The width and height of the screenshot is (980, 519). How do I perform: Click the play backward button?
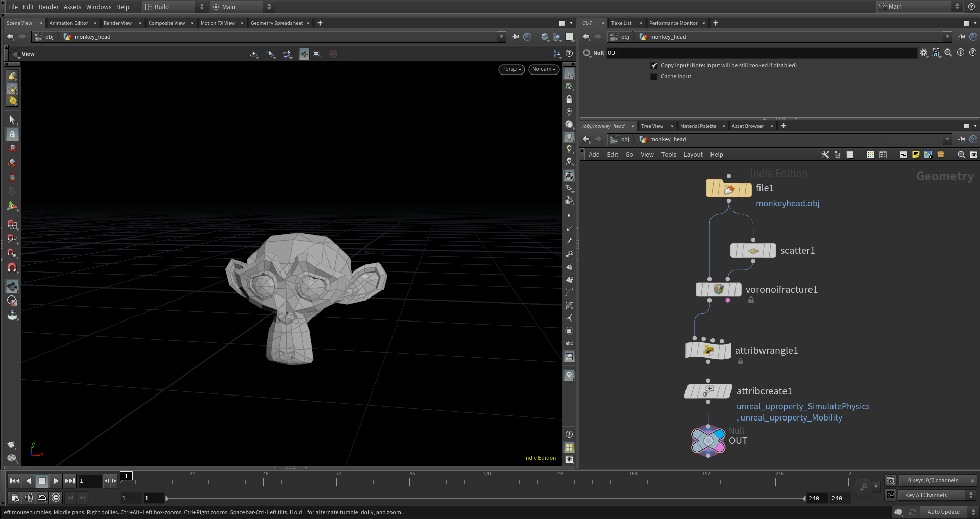(29, 481)
